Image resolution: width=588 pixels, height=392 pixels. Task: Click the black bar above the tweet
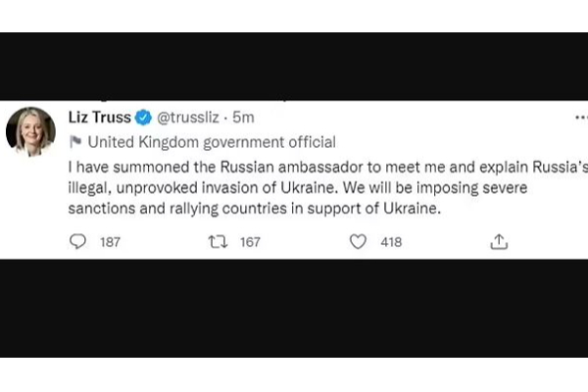pos(294,66)
